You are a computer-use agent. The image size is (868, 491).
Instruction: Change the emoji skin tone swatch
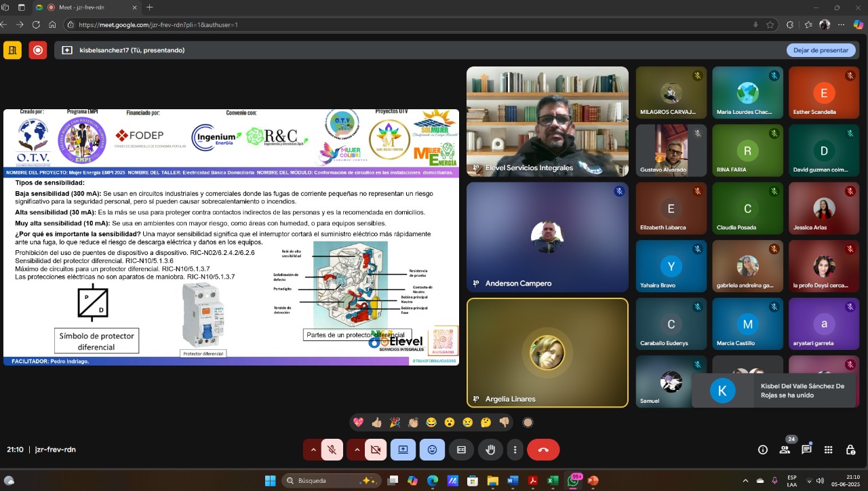click(x=528, y=423)
